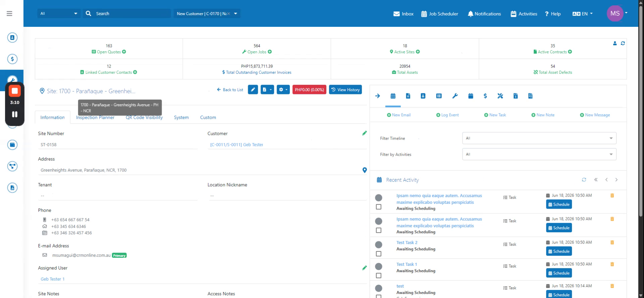Click the PHP0.00 (0.00%) red button

(309, 90)
